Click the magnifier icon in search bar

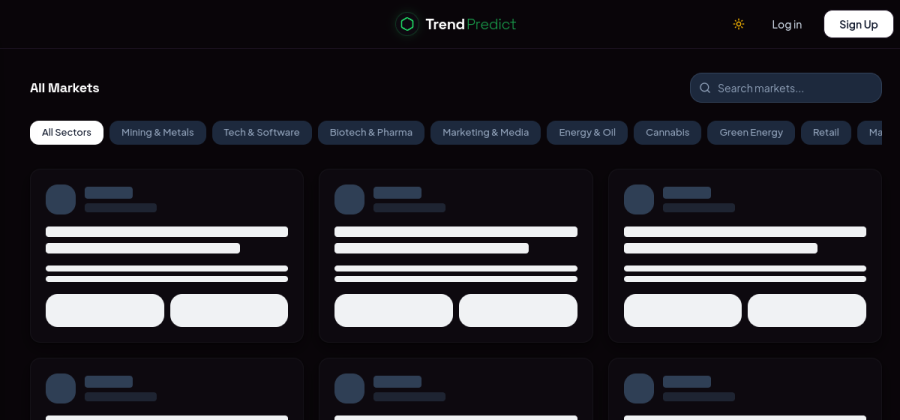(705, 88)
